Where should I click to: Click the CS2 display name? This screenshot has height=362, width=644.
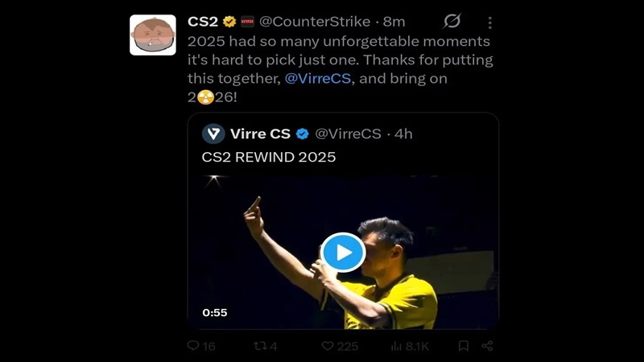[204, 22]
